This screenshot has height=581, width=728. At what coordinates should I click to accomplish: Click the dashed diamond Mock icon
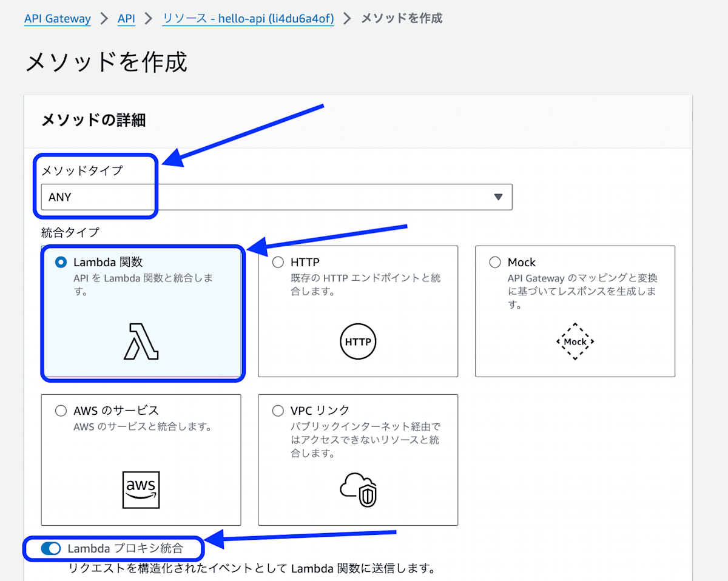[x=575, y=342]
